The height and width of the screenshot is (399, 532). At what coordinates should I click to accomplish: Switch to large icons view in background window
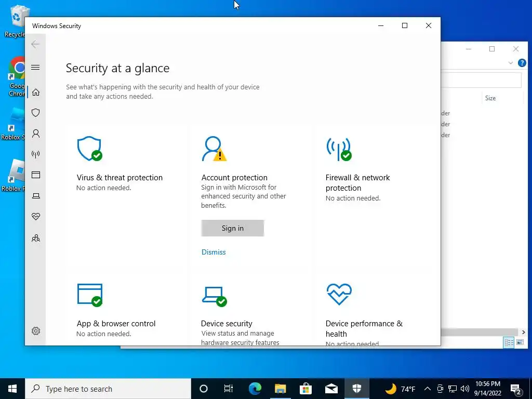click(x=520, y=342)
